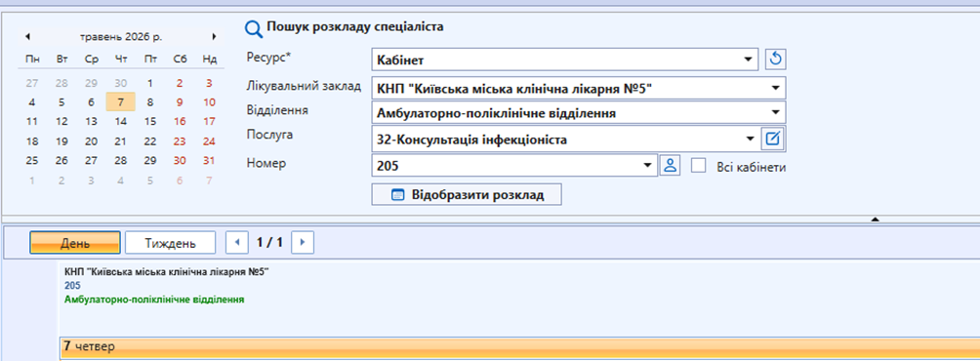
Task: Go to next schedule page
Action: [x=303, y=242]
